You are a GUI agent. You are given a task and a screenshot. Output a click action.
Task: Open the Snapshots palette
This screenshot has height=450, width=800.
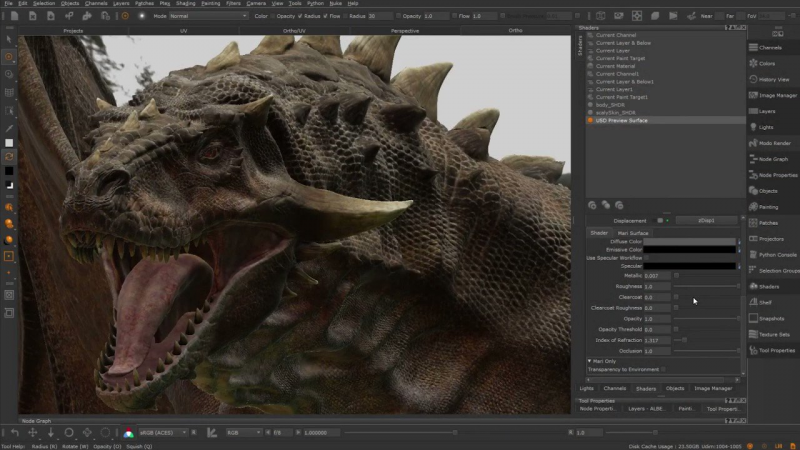774,318
